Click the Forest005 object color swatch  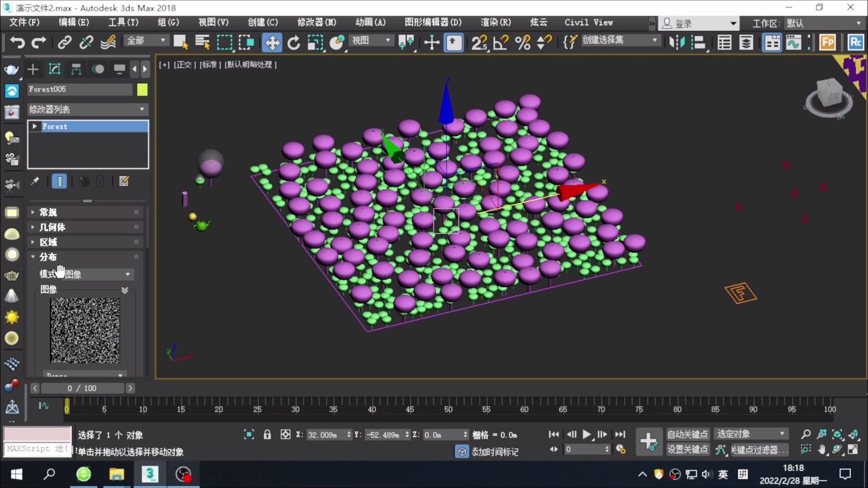[x=142, y=89]
